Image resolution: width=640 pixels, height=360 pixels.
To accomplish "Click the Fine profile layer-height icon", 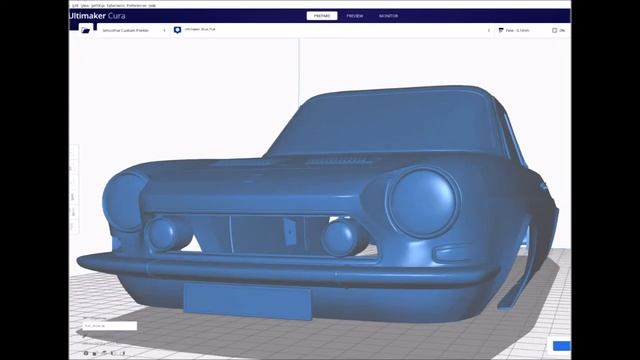I will (501, 30).
